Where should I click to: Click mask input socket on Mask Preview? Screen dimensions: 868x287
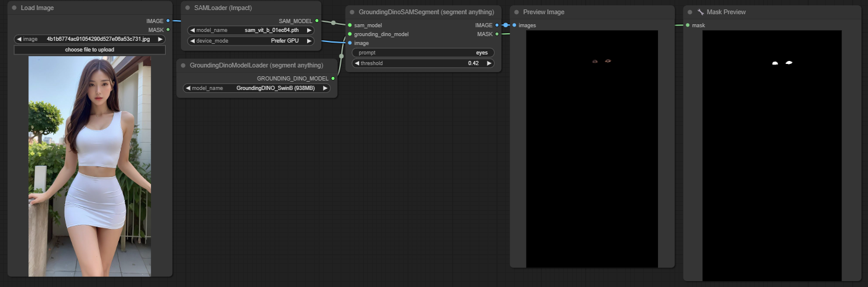[x=688, y=25]
